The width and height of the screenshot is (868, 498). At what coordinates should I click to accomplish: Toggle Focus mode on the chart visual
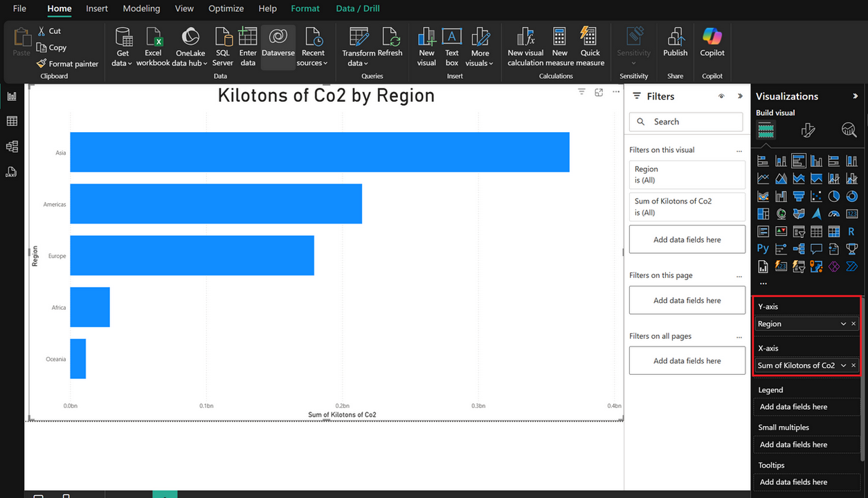coord(599,92)
